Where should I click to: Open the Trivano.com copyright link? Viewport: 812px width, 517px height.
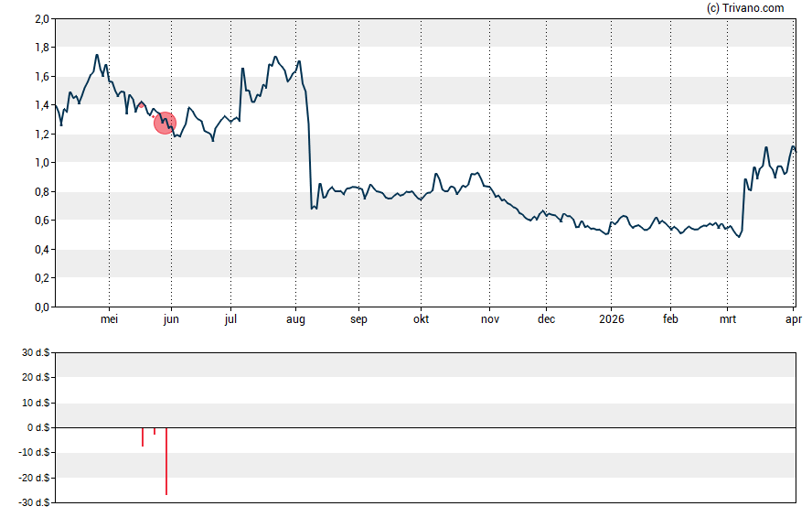(745, 8)
